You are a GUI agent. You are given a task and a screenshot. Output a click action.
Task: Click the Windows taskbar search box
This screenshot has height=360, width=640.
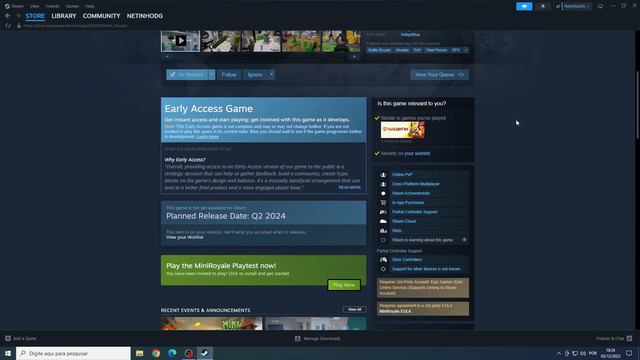click(x=73, y=353)
